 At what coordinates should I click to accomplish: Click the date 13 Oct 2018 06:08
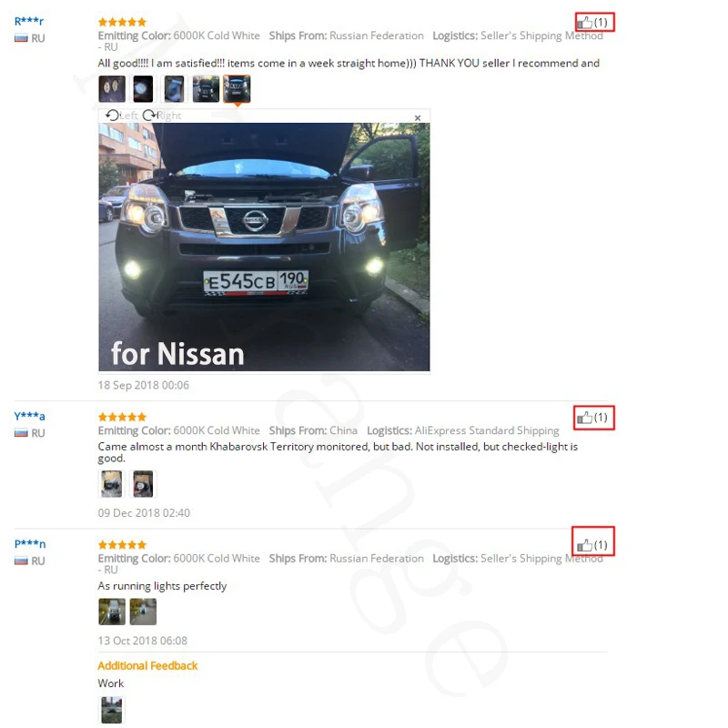(143, 641)
